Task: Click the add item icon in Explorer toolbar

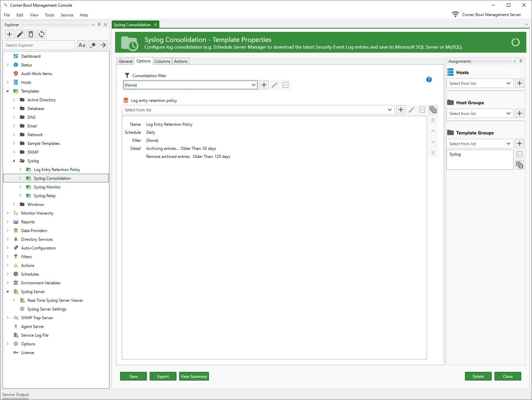Action: (9, 34)
